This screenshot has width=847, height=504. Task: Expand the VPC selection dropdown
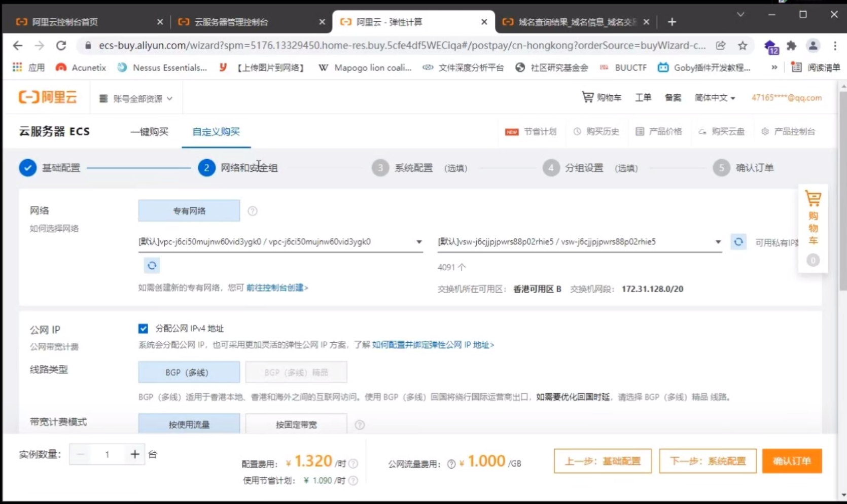[x=280, y=242]
